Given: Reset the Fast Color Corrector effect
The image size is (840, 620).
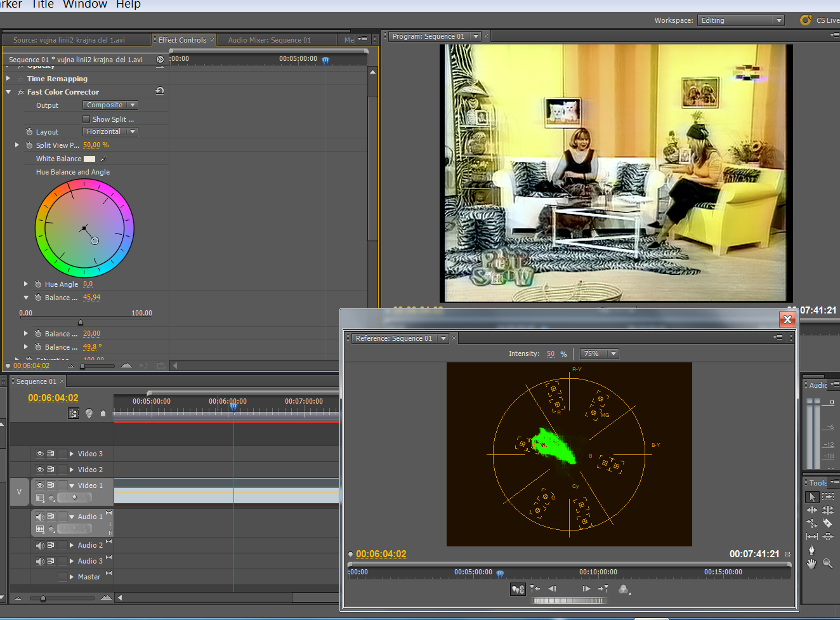Looking at the screenshot, I should click(x=160, y=91).
